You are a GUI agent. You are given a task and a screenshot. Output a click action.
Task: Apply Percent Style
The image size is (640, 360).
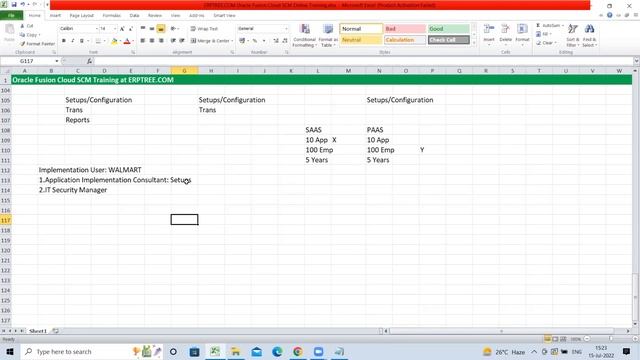click(x=255, y=41)
